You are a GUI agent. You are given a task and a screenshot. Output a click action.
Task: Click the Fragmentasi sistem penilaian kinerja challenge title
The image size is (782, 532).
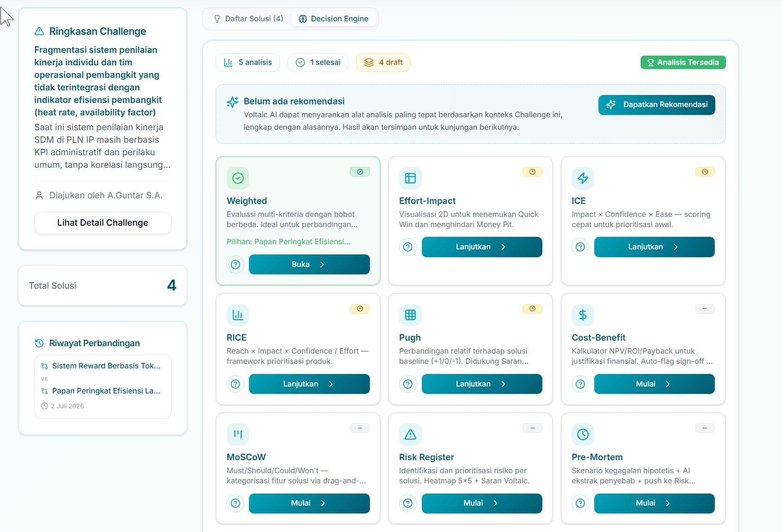pos(98,81)
